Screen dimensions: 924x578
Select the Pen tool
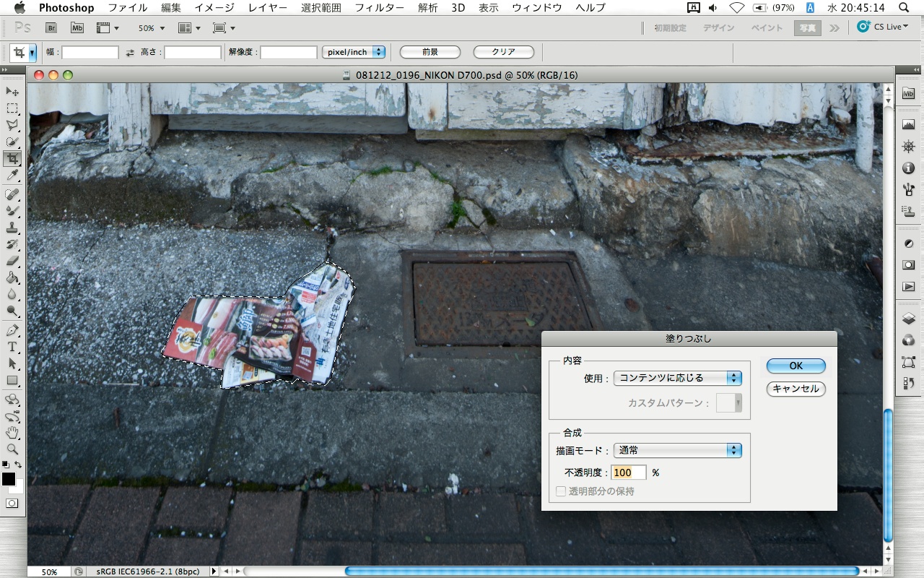click(13, 330)
